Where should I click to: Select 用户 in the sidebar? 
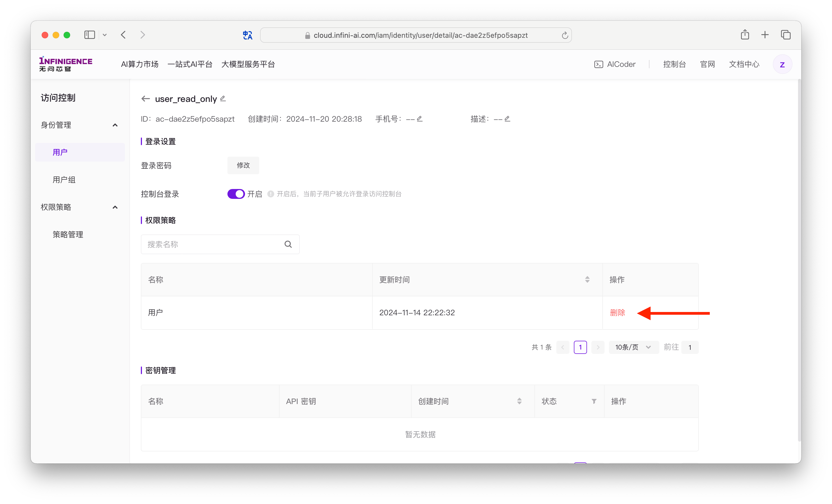pos(80,152)
